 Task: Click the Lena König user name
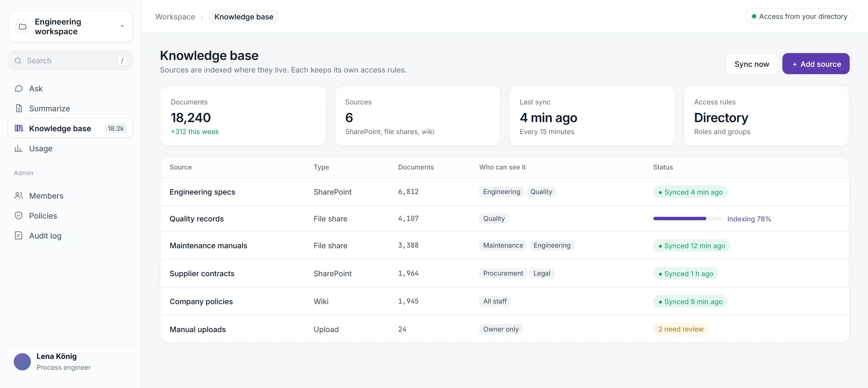click(x=57, y=356)
